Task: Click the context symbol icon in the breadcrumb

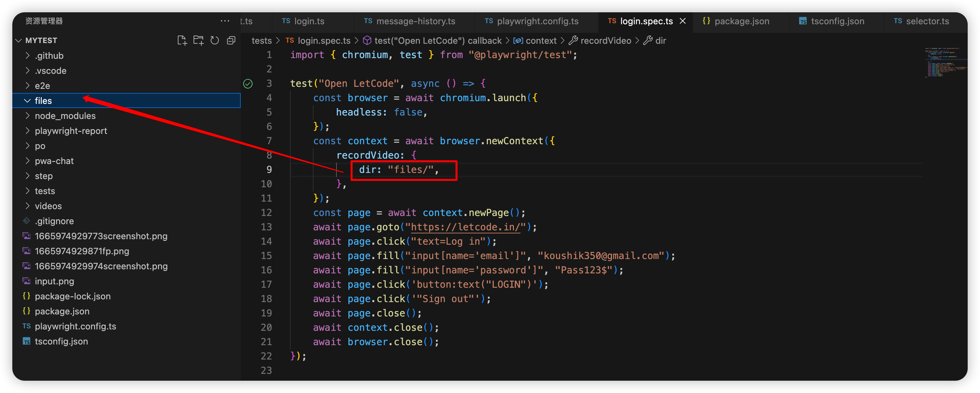Action: (518, 40)
